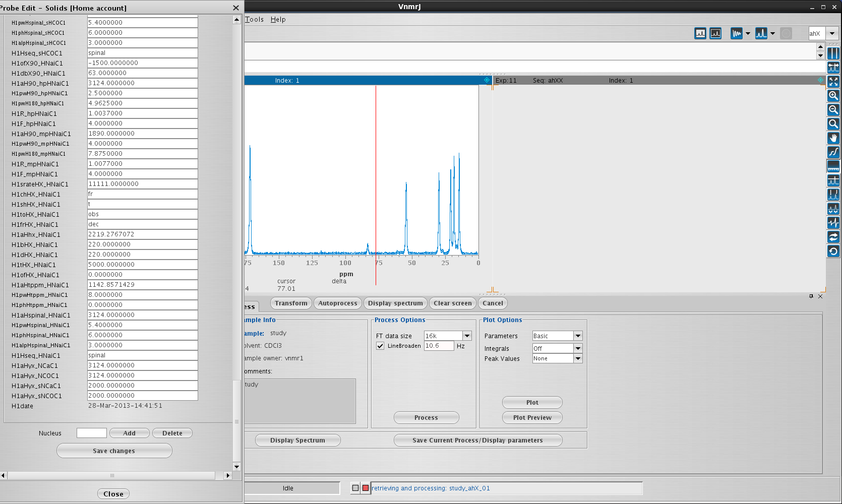The height and width of the screenshot is (504, 842).
Task: Toggle the integral curve display icon
Action: coord(833,152)
